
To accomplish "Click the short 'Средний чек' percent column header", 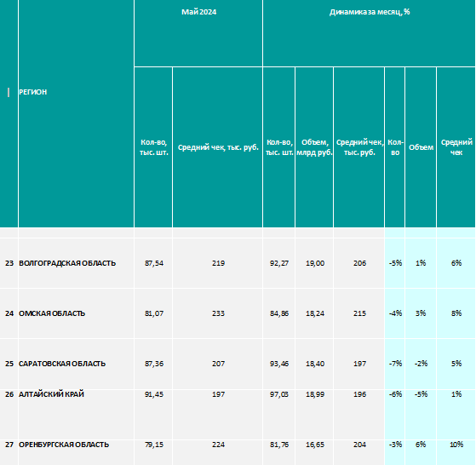I will (456, 147).
